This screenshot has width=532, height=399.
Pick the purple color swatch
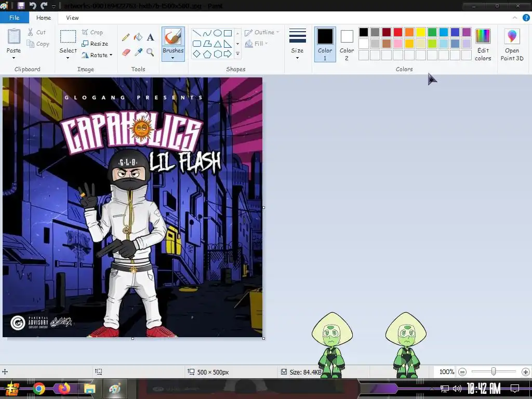point(467,32)
